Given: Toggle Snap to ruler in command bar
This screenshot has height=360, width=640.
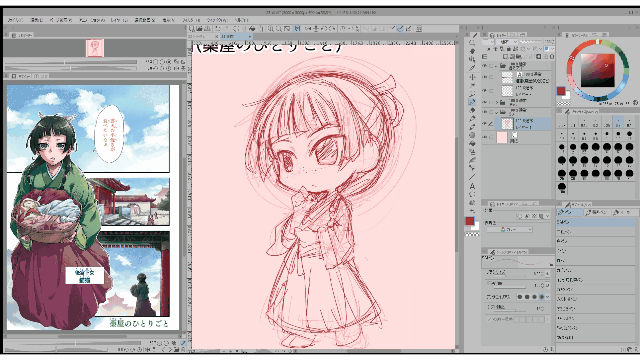Looking at the screenshot, I should [393, 29].
